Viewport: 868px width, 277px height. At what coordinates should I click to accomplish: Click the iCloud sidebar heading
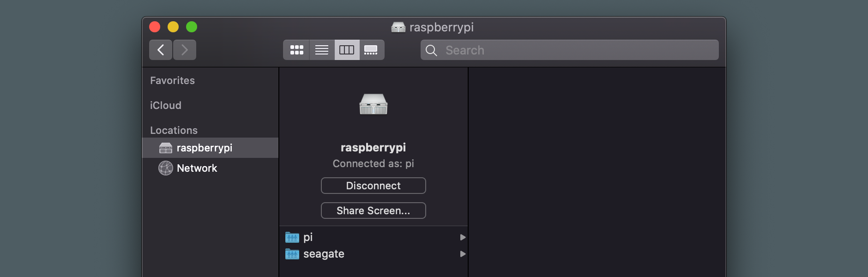166,105
